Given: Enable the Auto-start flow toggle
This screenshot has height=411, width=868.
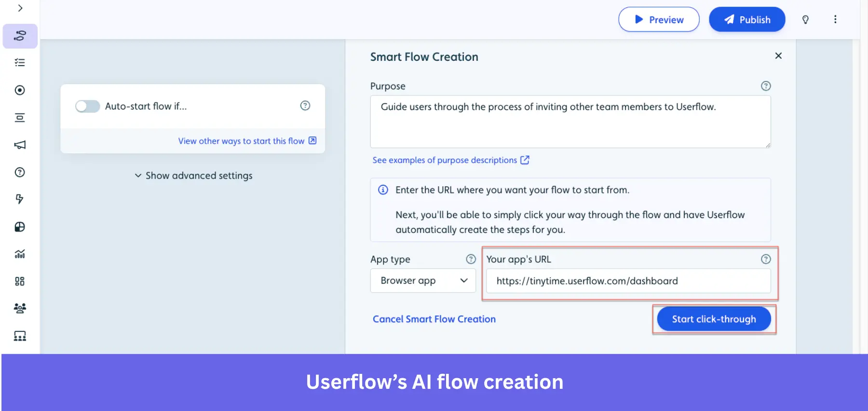Looking at the screenshot, I should point(87,106).
